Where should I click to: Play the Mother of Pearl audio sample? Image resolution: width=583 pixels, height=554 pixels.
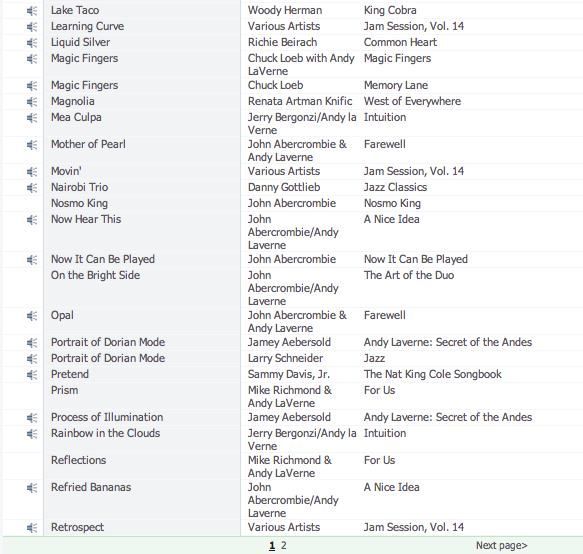point(32,145)
